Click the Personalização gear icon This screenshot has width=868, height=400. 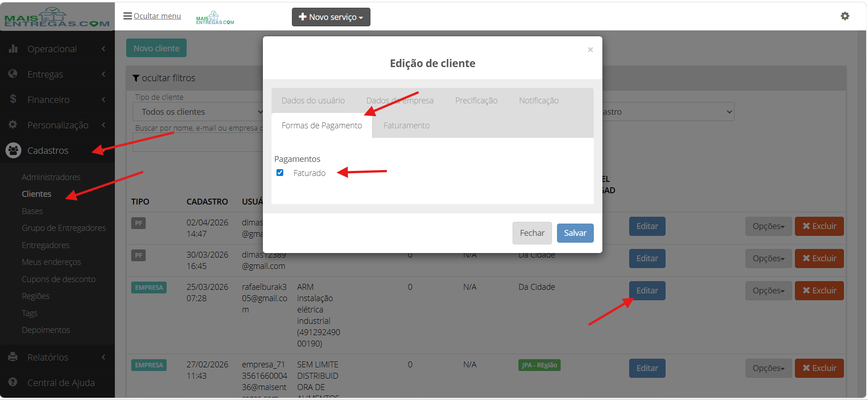click(13, 125)
